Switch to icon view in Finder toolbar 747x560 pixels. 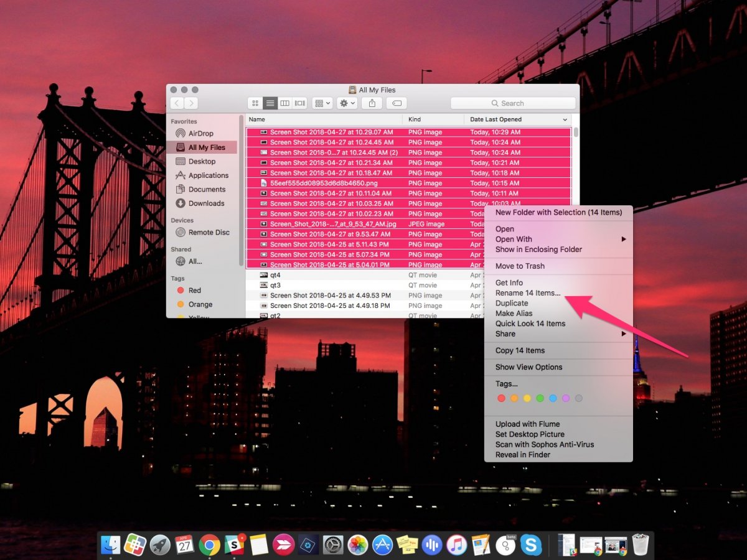255,103
